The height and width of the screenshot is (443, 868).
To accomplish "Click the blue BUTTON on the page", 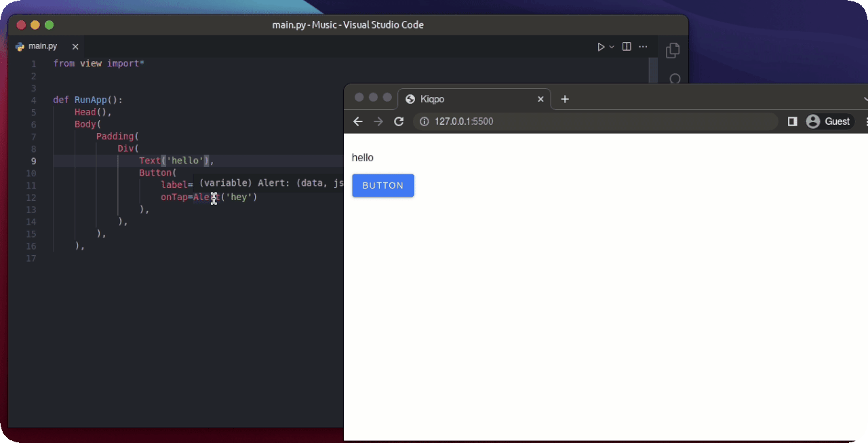I will tap(383, 185).
